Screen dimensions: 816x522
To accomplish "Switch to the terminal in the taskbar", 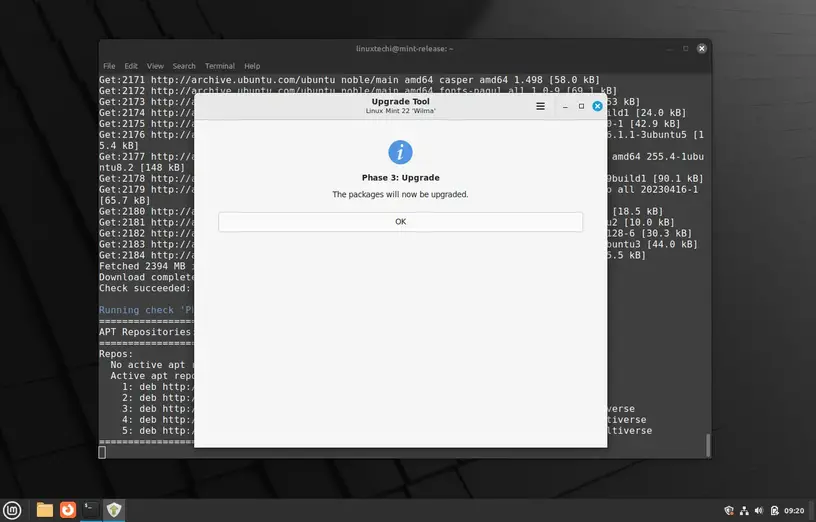I will 91,510.
